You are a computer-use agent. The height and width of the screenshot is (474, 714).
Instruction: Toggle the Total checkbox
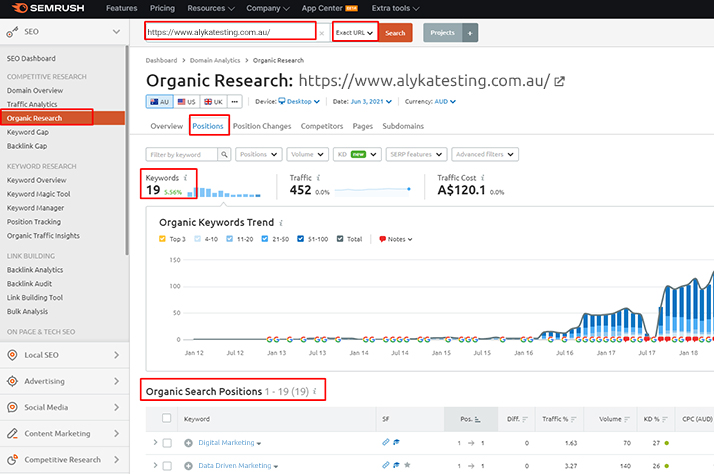[340, 239]
